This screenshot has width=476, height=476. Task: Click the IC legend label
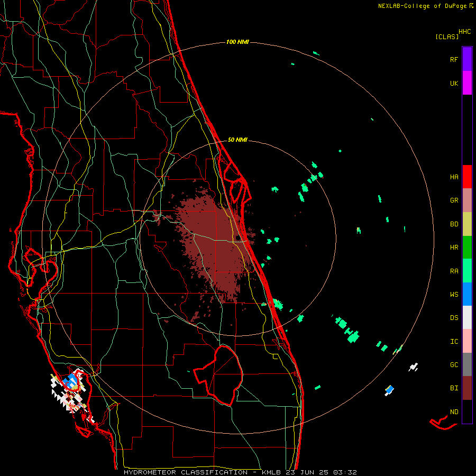pyautogui.click(x=454, y=342)
